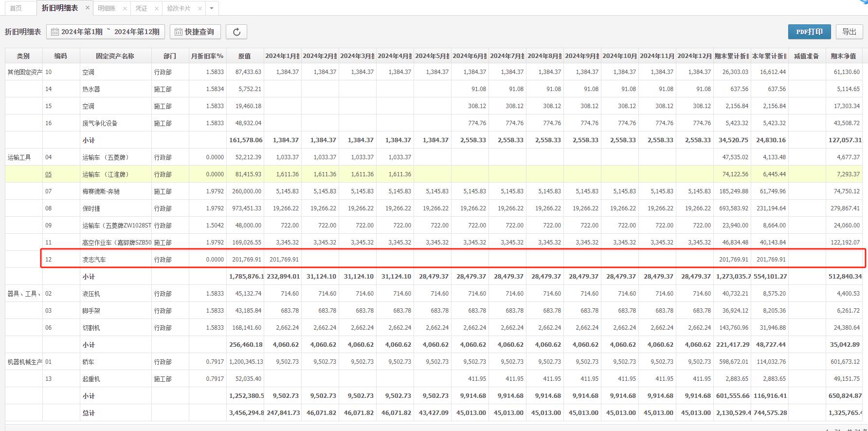Click the 机器机械生产 category cell
The image size is (868, 431).
pos(24,362)
